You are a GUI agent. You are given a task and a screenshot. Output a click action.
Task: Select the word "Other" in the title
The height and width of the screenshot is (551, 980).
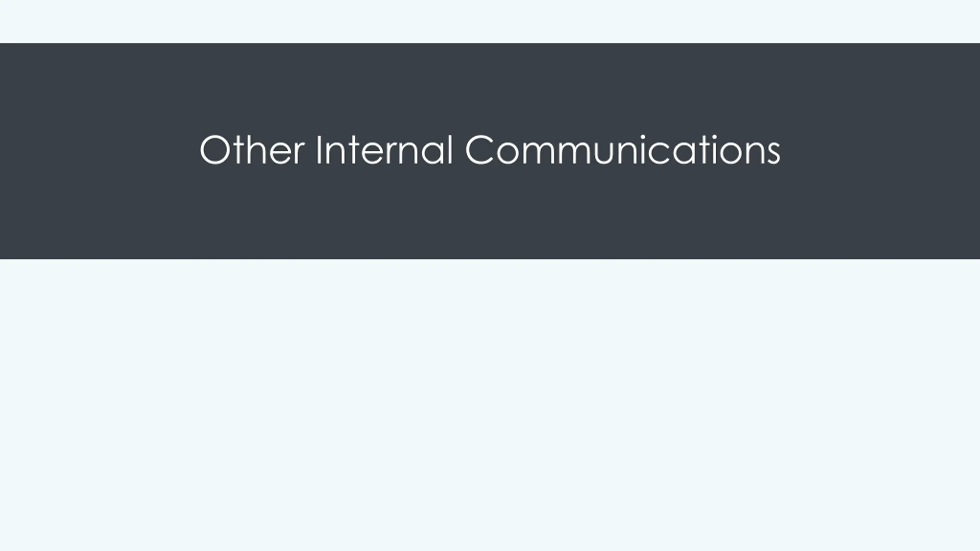coord(252,150)
